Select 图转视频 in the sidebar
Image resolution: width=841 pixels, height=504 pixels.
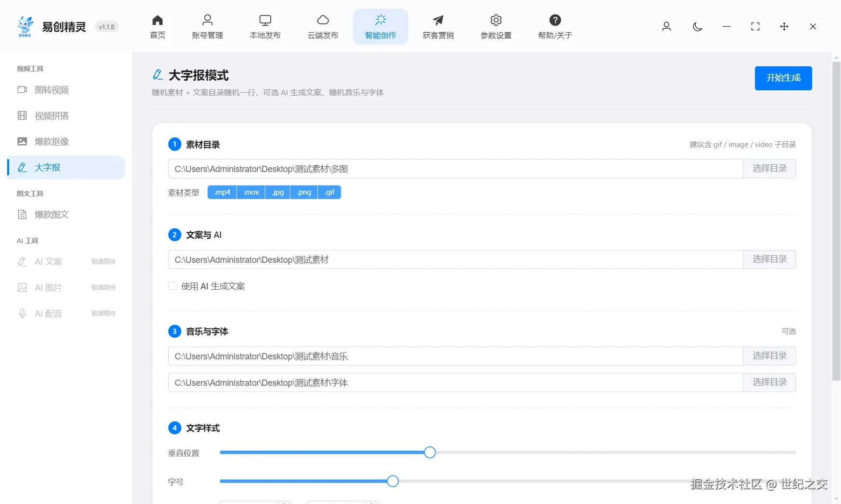point(51,90)
